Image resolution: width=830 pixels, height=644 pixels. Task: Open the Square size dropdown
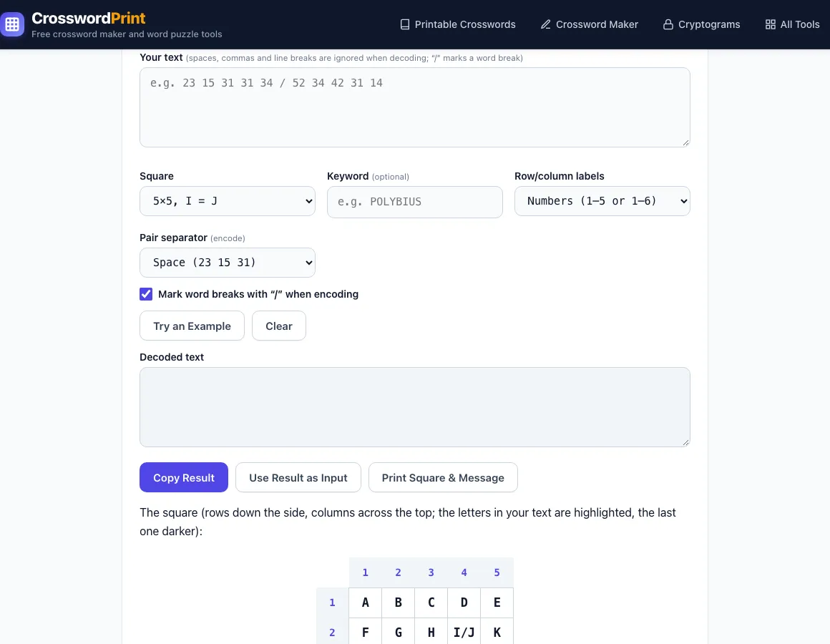(228, 201)
